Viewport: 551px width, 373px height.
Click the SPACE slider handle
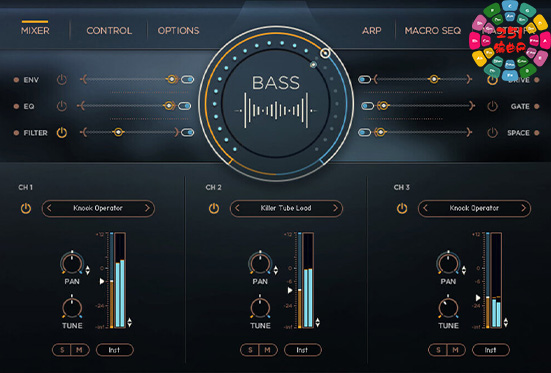pos(380,132)
